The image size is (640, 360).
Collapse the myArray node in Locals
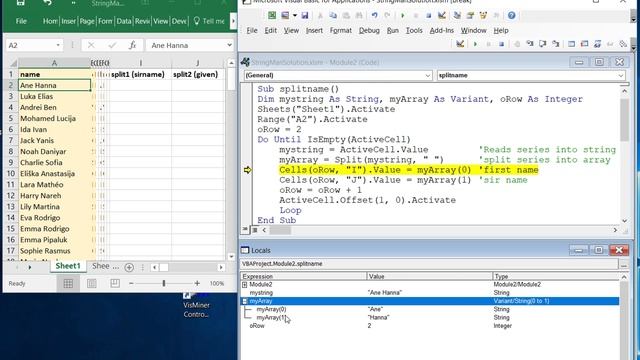[x=244, y=301]
